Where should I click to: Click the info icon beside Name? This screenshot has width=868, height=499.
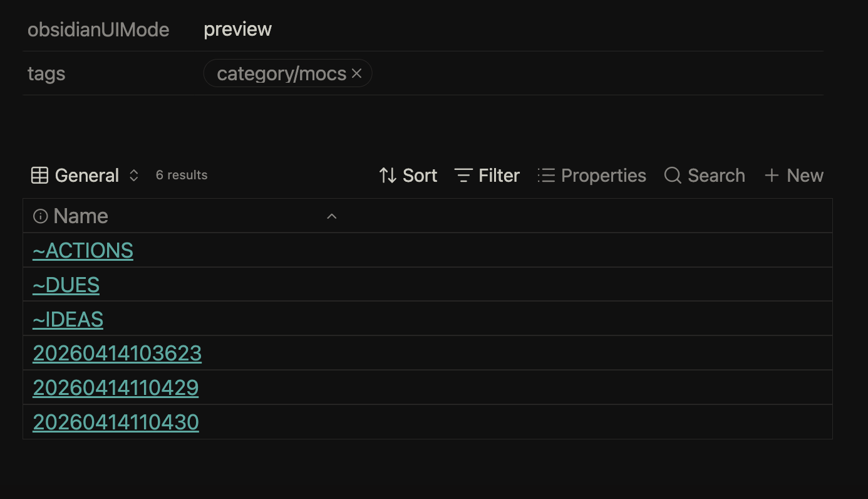click(x=40, y=216)
